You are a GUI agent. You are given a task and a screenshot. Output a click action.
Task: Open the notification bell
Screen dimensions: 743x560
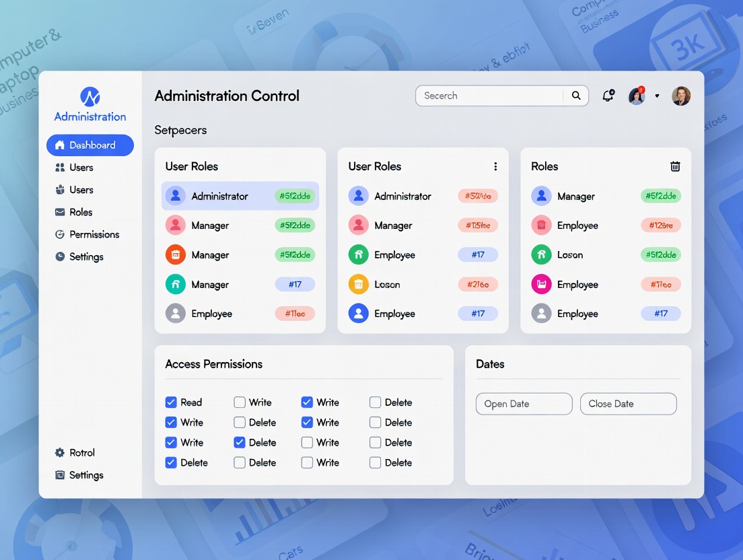[608, 96]
